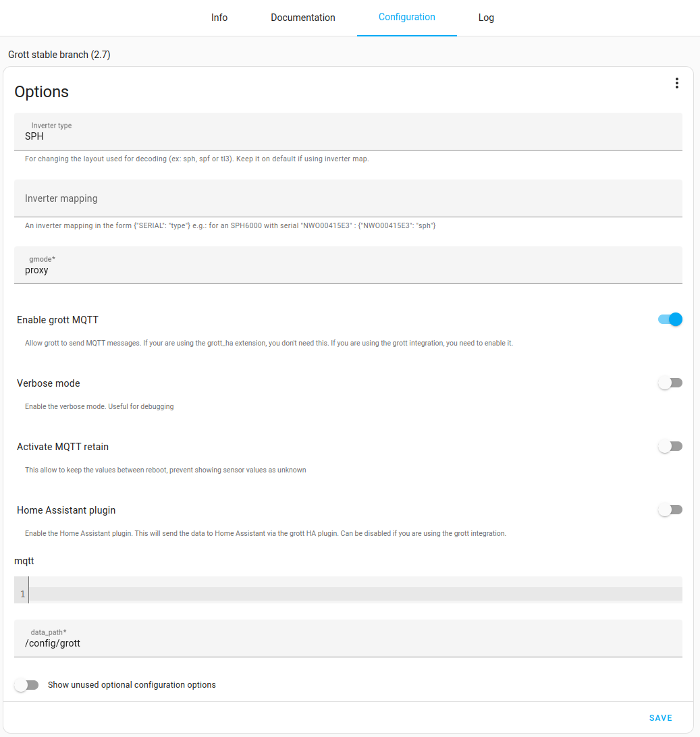700x737 pixels.
Task: Disable the Enable grott MQTT switch
Action: click(x=670, y=320)
